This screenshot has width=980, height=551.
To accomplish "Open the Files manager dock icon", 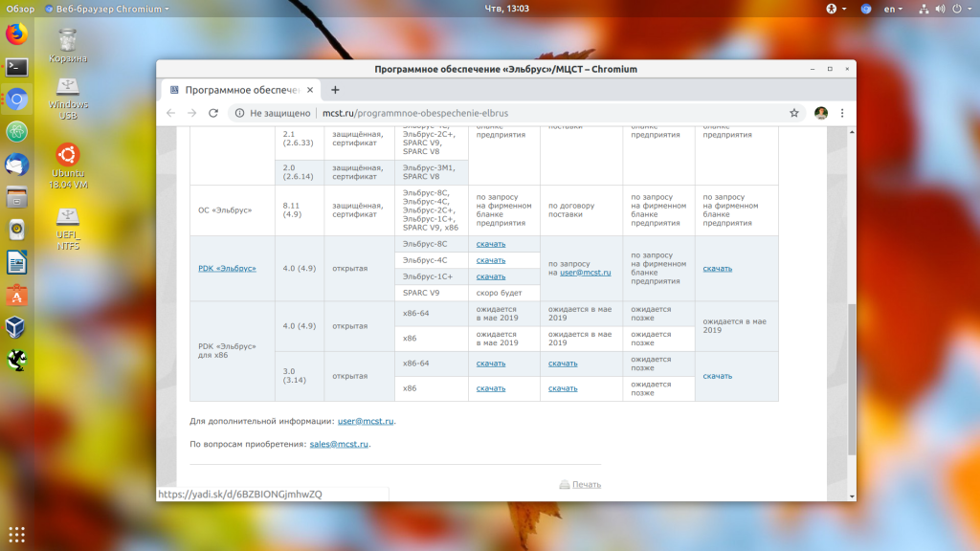I will pyautogui.click(x=17, y=198).
